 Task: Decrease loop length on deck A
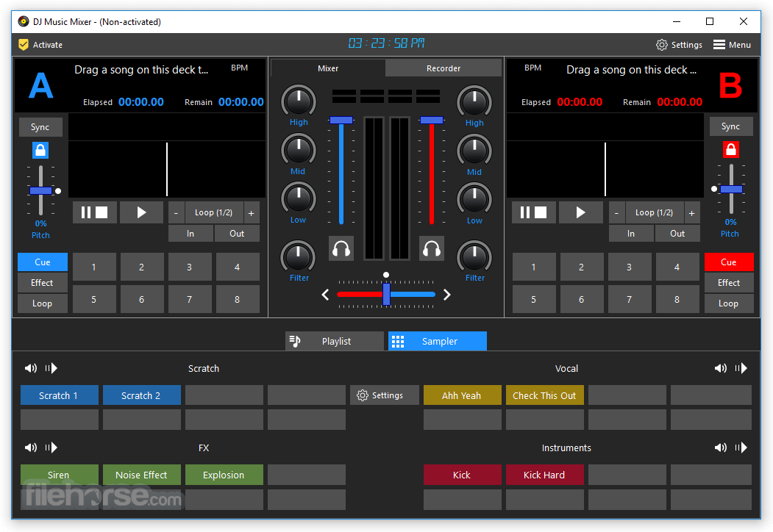pyautogui.click(x=176, y=213)
